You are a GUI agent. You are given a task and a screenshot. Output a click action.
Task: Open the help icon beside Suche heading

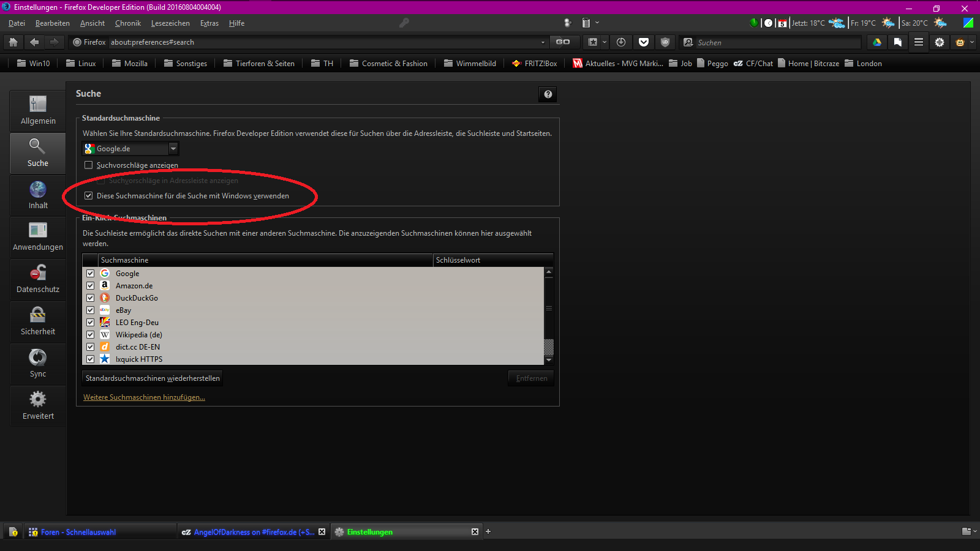tap(548, 94)
